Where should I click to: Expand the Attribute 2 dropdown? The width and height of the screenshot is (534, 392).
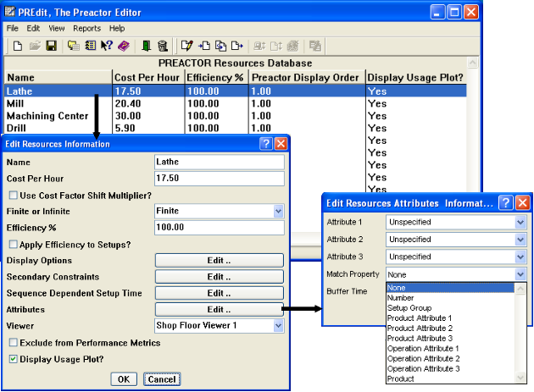coord(520,240)
